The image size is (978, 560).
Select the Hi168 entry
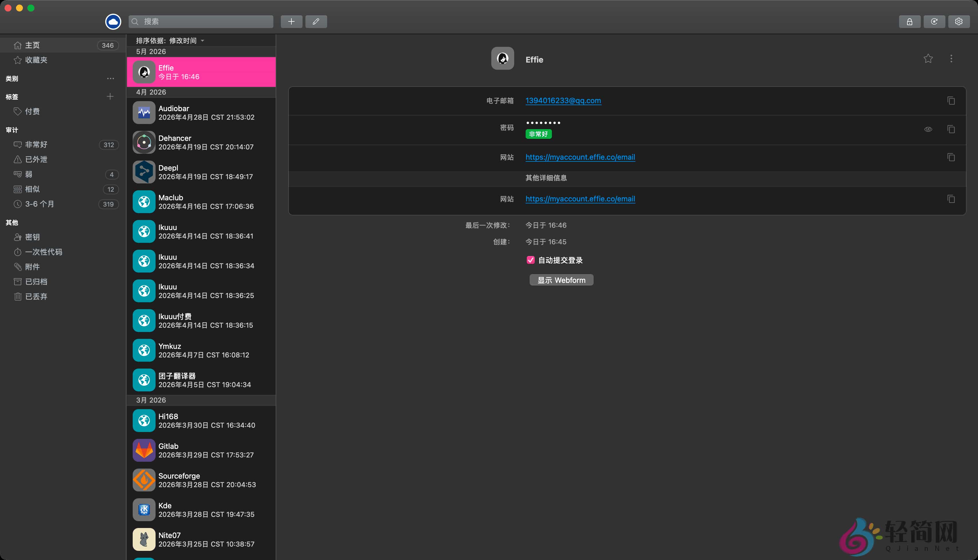(x=201, y=421)
